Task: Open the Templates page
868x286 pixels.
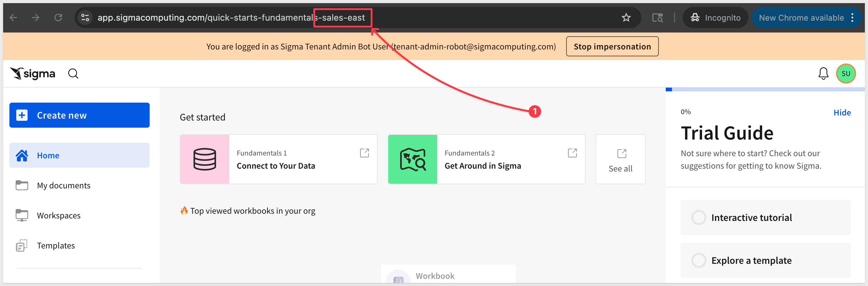Action: coord(56,246)
